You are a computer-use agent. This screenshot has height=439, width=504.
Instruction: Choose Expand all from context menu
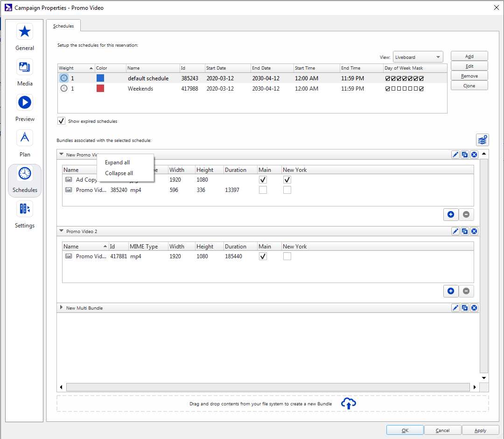point(117,163)
